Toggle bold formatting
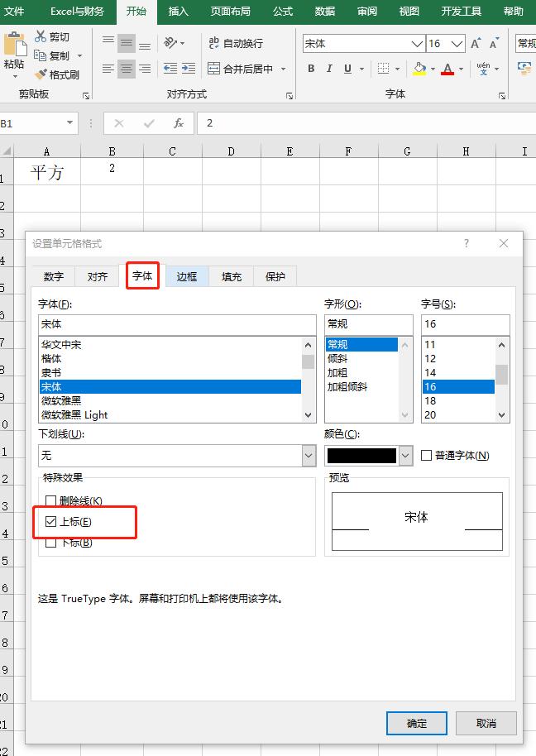This screenshot has width=536, height=756. point(311,69)
